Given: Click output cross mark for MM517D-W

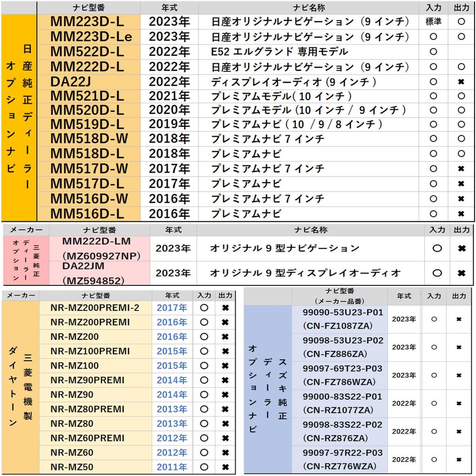Looking at the screenshot, I should click(x=461, y=169).
